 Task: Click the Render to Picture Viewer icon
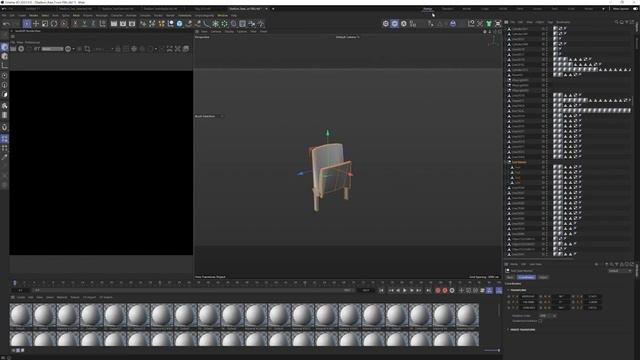coord(123,24)
